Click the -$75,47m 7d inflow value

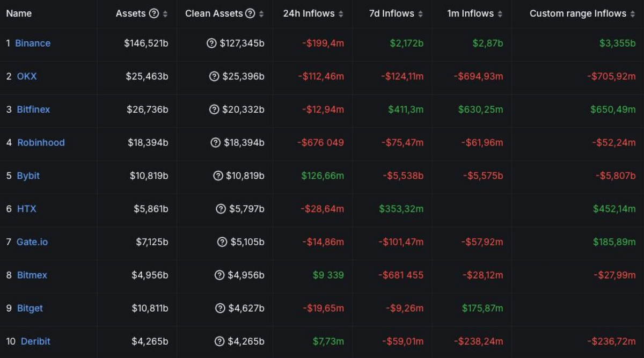click(402, 143)
